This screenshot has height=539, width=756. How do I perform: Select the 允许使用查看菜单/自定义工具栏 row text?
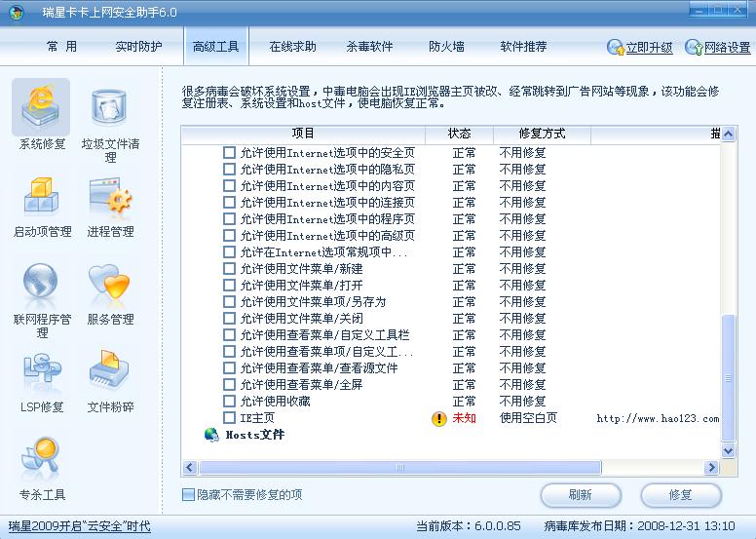(x=325, y=335)
